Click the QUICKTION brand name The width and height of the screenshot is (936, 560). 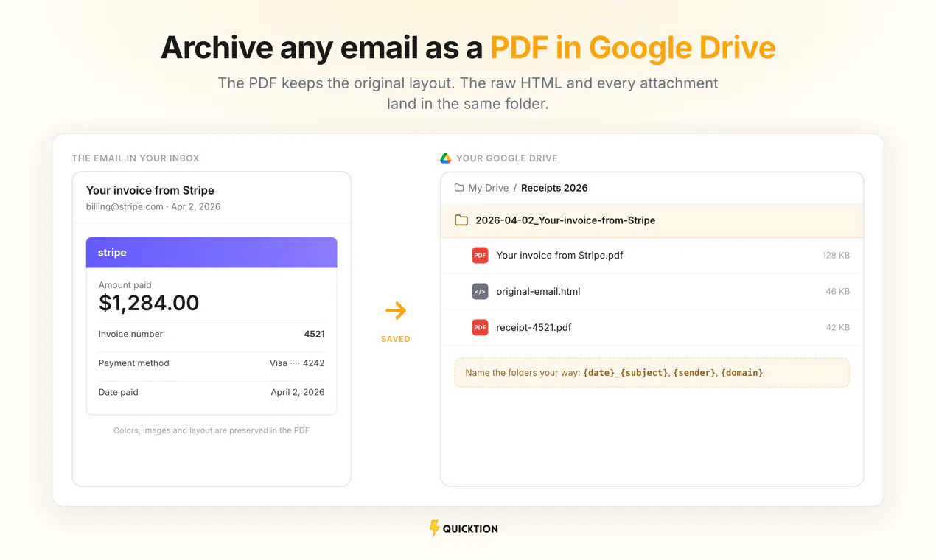click(x=470, y=529)
